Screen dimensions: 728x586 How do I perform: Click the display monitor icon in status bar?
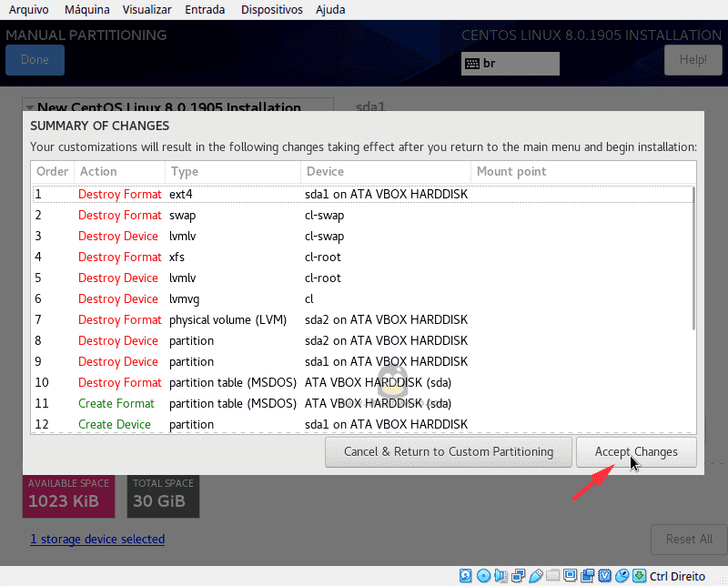tap(571, 576)
